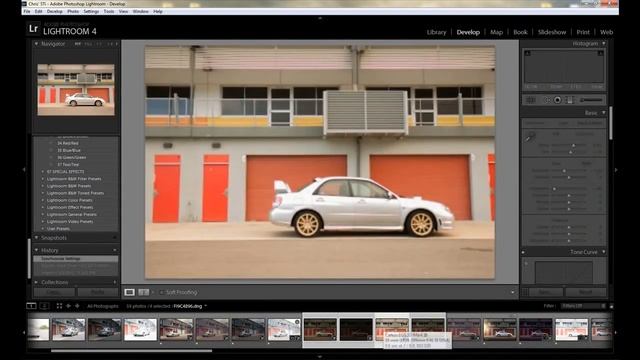Switch to the Library module

point(436,32)
